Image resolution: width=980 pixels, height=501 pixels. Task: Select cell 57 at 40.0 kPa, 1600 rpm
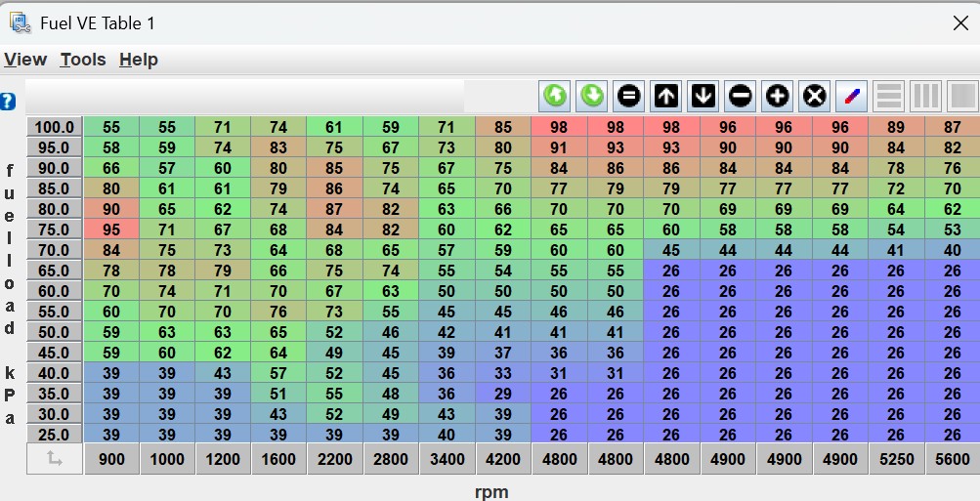click(278, 373)
